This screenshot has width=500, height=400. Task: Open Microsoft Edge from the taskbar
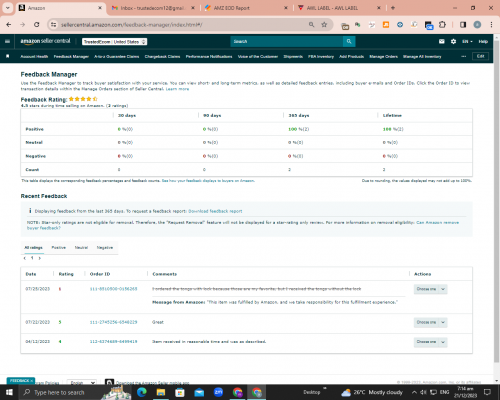click(142, 392)
